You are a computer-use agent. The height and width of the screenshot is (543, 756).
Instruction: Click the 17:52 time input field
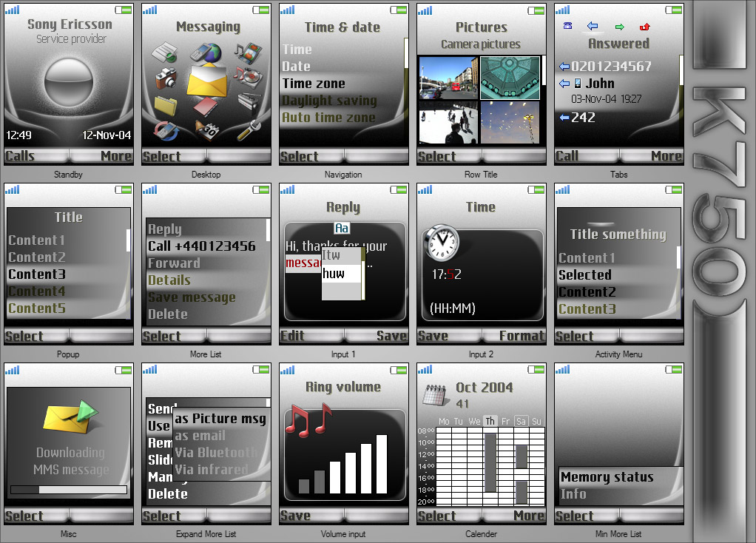coord(447,274)
